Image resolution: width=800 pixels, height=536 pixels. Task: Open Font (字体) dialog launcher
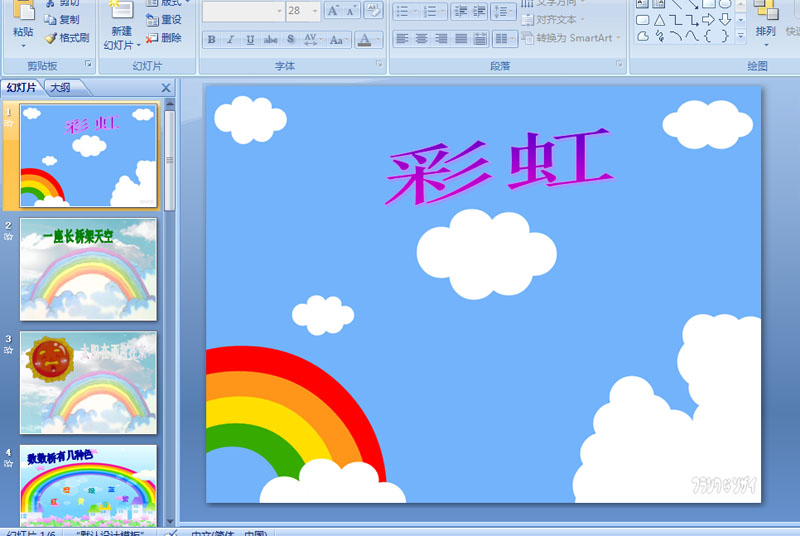pyautogui.click(x=379, y=64)
